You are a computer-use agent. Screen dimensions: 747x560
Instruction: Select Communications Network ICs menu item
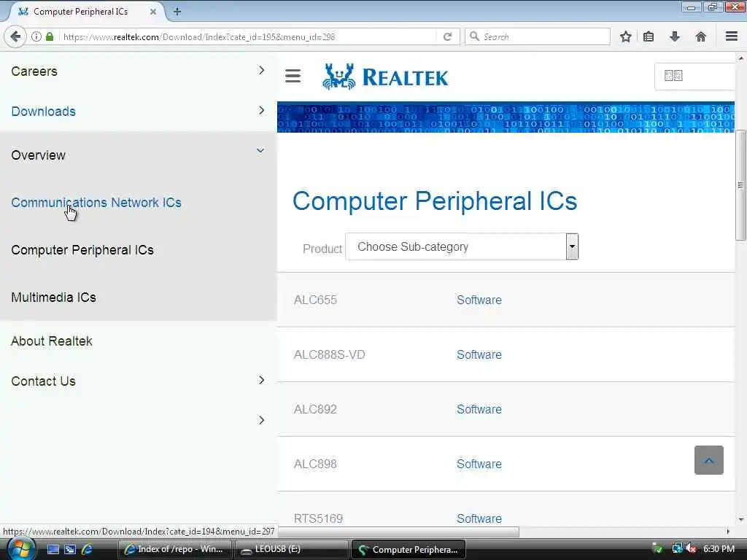96,203
